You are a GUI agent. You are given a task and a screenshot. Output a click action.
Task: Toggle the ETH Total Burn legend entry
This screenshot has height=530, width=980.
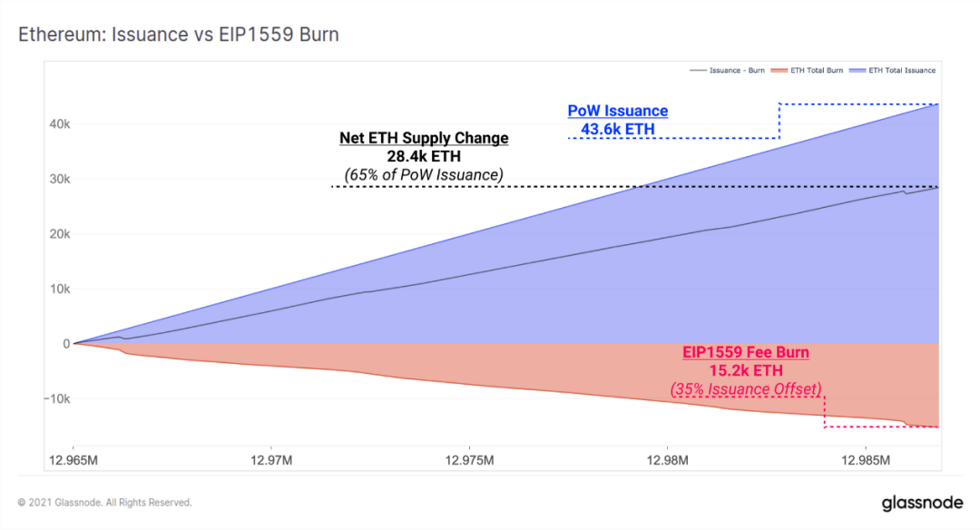point(807,71)
